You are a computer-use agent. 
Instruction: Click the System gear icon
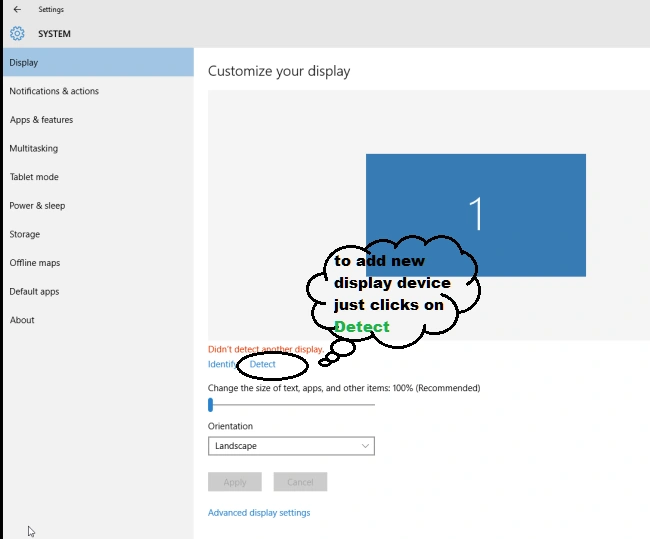pyautogui.click(x=17, y=34)
